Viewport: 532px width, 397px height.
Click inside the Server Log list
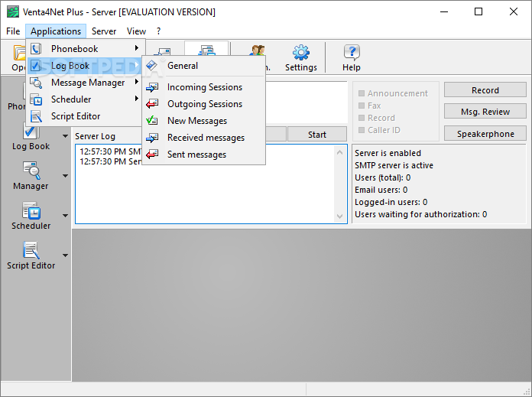coord(211,184)
